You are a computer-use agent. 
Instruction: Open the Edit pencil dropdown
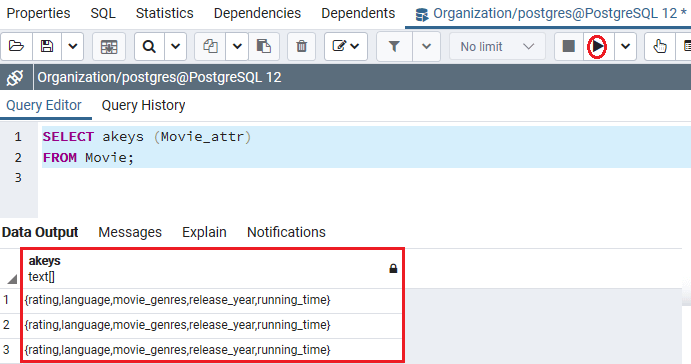(346, 46)
